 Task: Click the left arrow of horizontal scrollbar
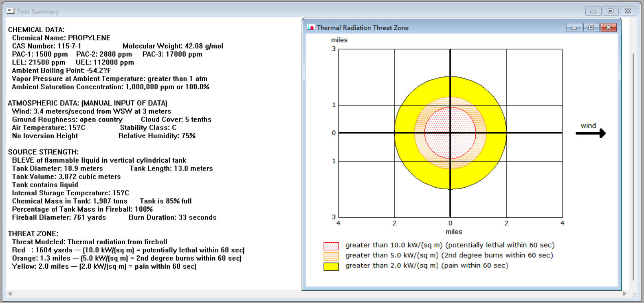pos(10,294)
